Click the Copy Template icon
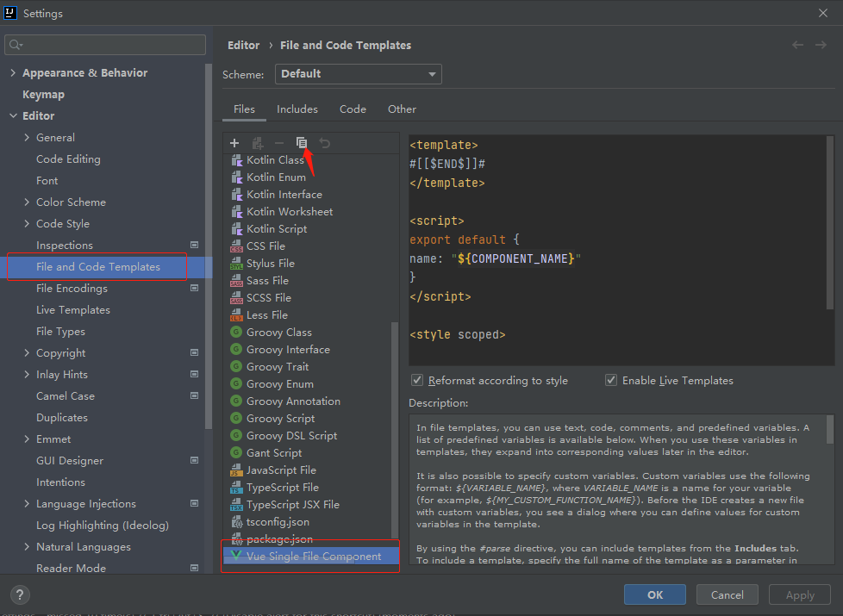The width and height of the screenshot is (843, 616). click(x=302, y=142)
